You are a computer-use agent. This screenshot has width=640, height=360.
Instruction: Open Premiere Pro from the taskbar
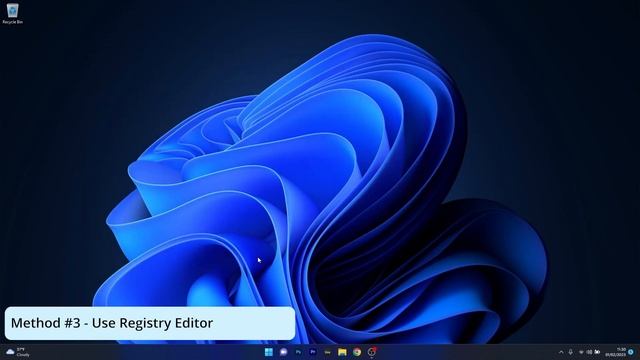(x=313, y=352)
